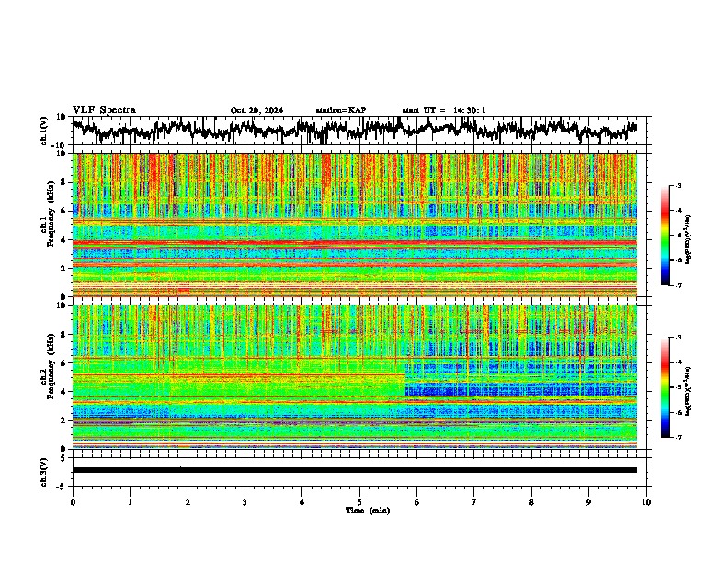Screen dimensions: 728x563
Task: Click the "10" tick ending the time axis
Action: coord(646,502)
